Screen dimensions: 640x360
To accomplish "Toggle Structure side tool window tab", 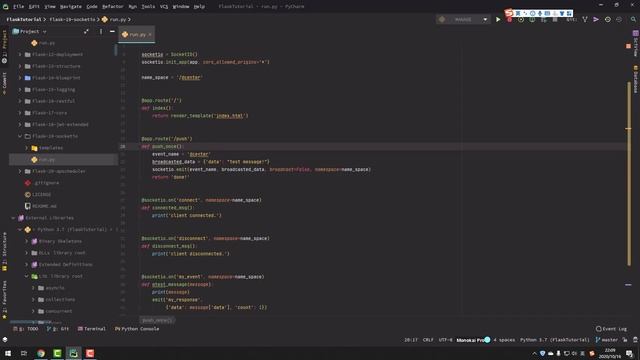I will (x=4, y=251).
